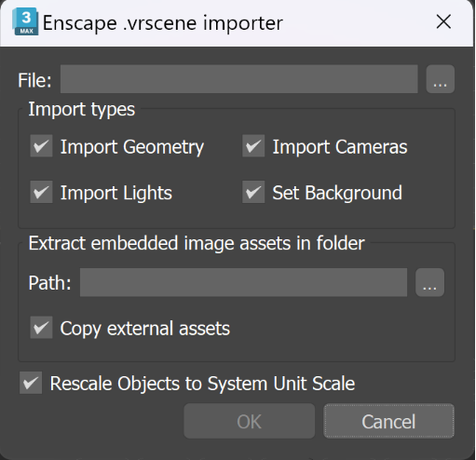Image resolution: width=476 pixels, height=460 pixels.
Task: Click the Path input field
Action: tap(243, 282)
